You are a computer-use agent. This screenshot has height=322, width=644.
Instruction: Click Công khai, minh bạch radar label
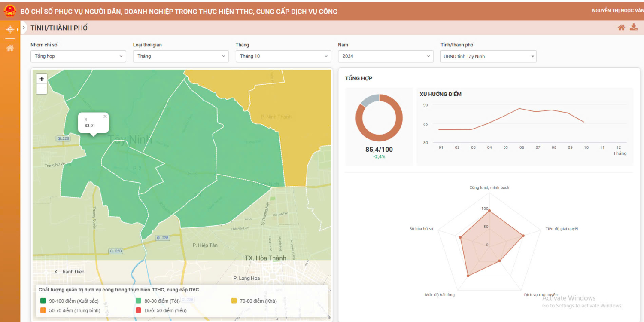tap(489, 187)
